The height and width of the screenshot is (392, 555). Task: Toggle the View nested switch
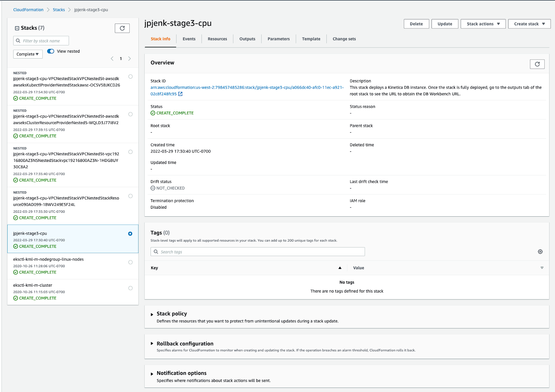[x=51, y=51]
